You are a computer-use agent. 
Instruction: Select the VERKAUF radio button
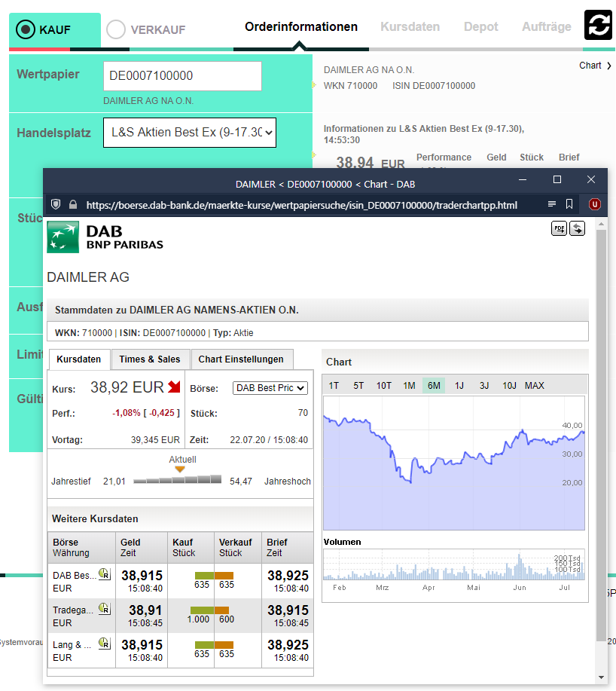116,29
